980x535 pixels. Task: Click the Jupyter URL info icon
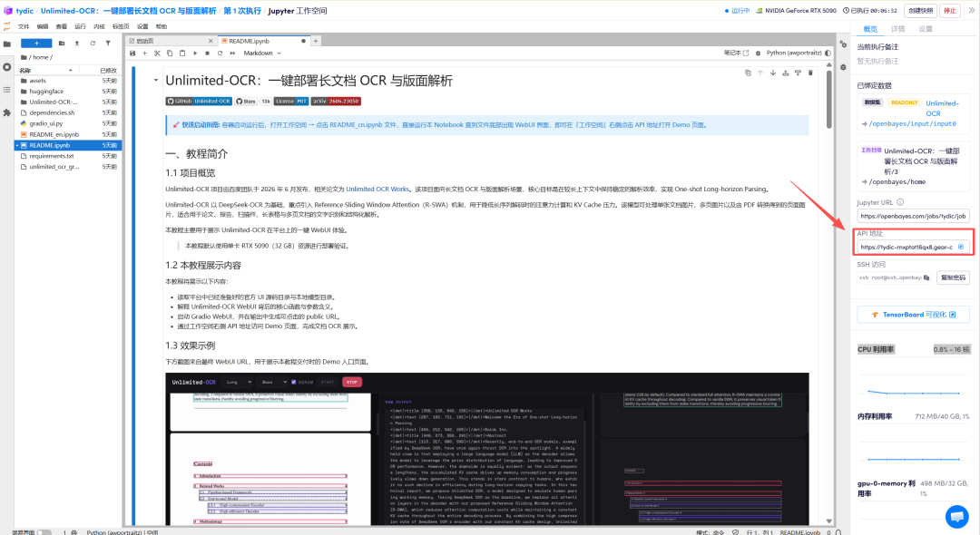click(x=901, y=202)
